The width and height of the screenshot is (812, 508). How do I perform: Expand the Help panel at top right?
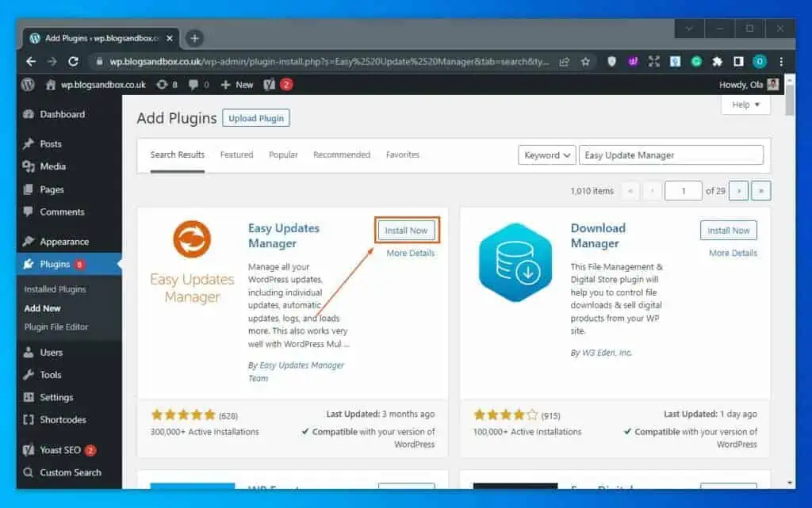(x=744, y=104)
